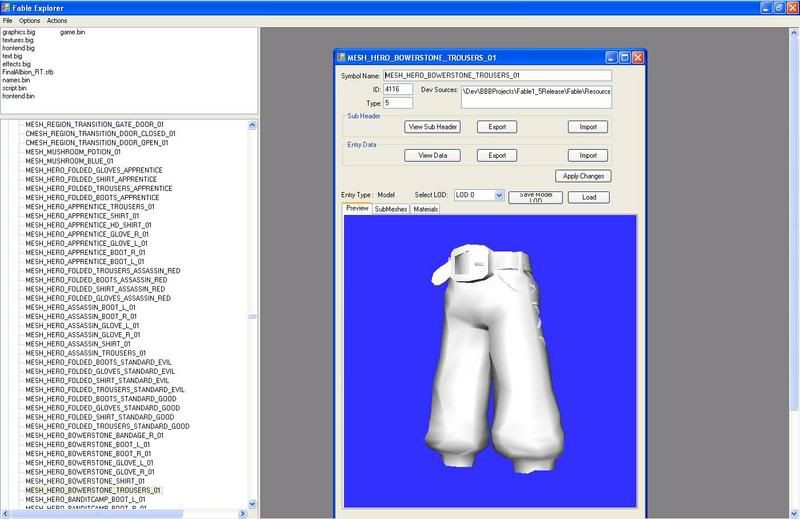Select MESH_HERO_BOWERSTONE_TROUSERS_01 tree entry
Image resolution: width=800 pixels, height=519 pixels.
[x=93, y=491]
